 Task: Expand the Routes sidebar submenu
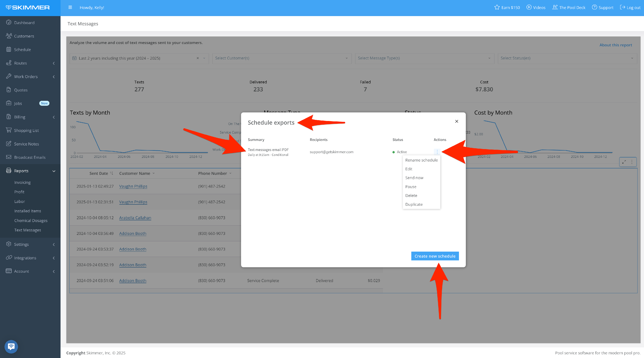(54, 63)
